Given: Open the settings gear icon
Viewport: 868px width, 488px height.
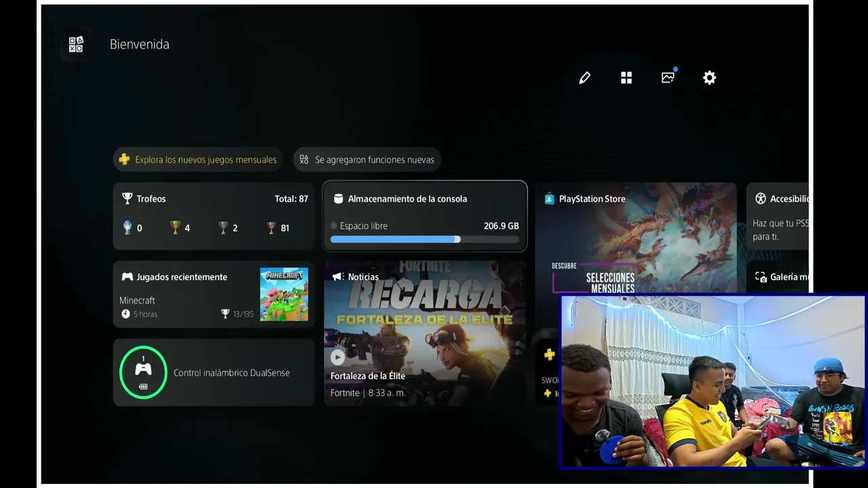Looking at the screenshot, I should click(x=709, y=78).
